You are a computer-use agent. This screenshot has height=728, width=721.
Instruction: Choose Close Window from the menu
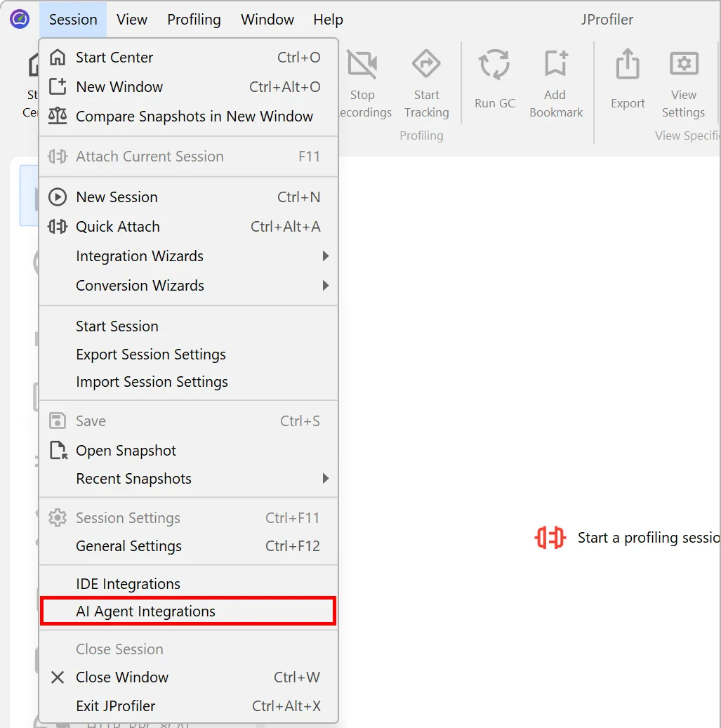(x=188, y=677)
